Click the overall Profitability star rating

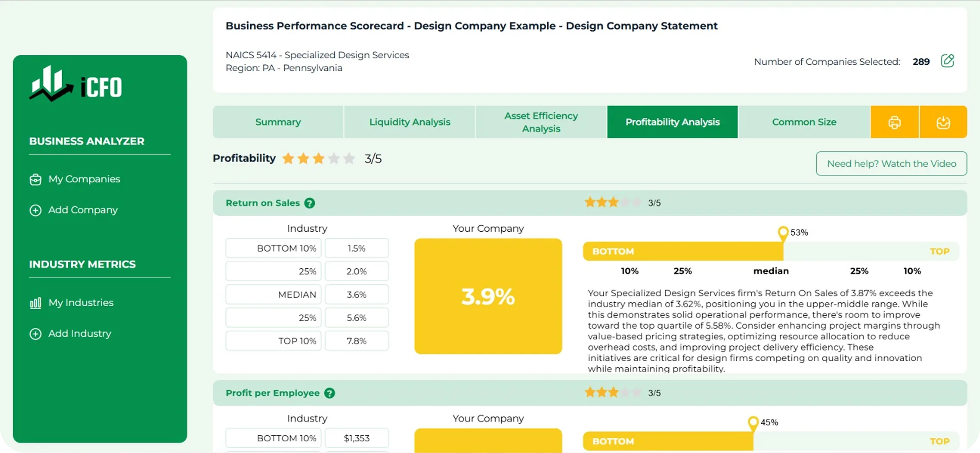318,159
